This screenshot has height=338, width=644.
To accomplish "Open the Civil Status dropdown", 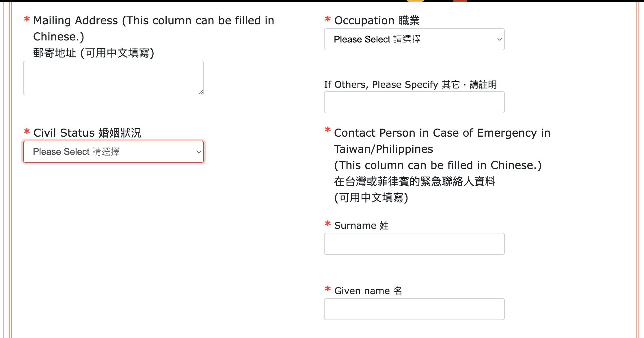I will [x=113, y=152].
